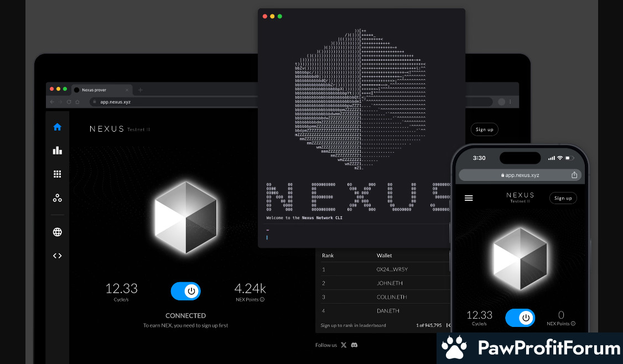Select leaderboard row DAN.ETH
623x364 pixels.
click(x=386, y=311)
